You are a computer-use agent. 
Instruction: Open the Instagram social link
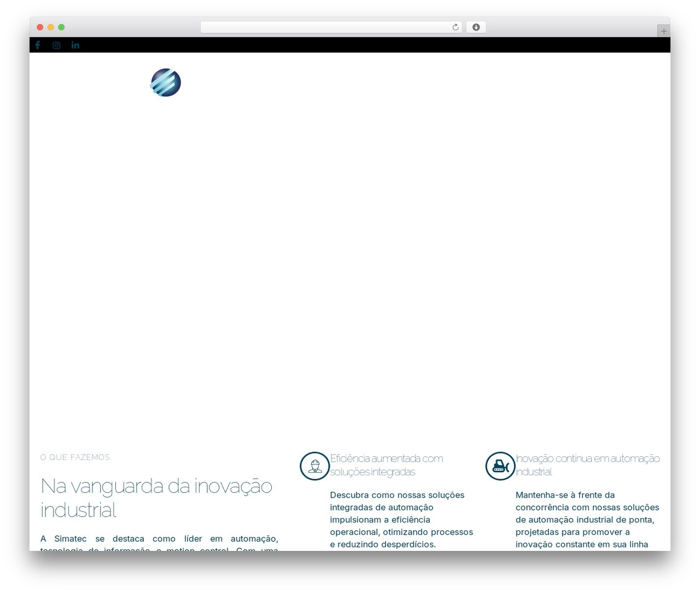pos(56,45)
